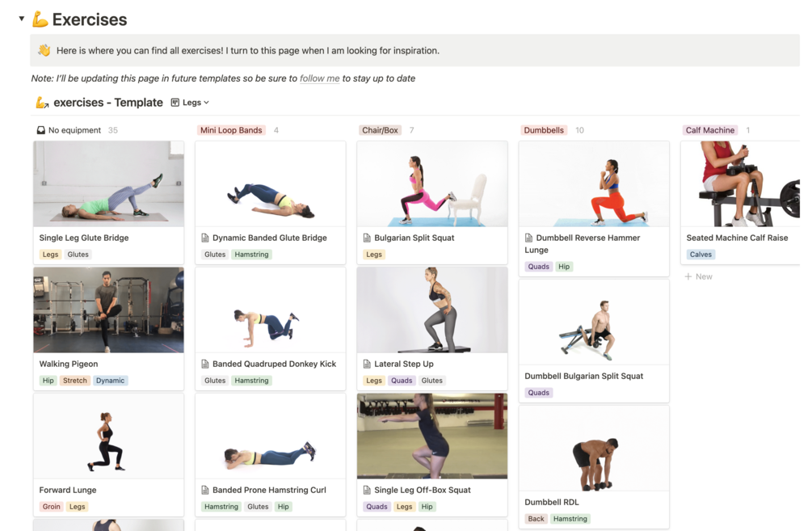Viewport: 812px width, 531px height.
Task: Click page icon beside Banded Prone Hamstring Curl
Action: 205,490
